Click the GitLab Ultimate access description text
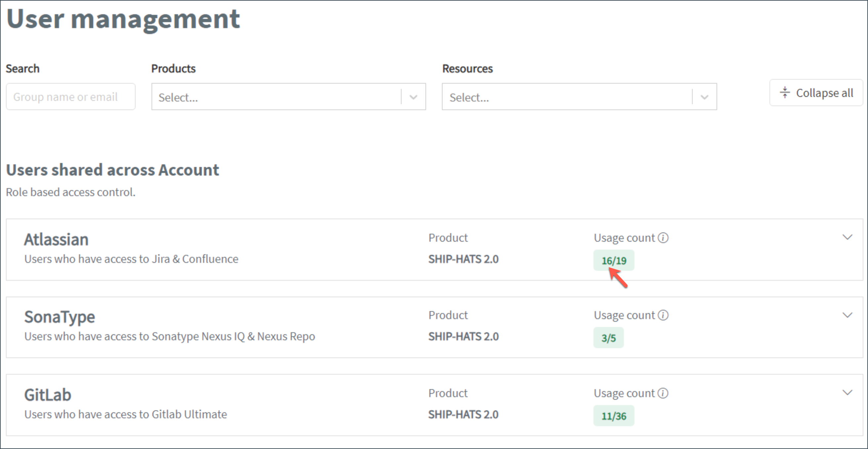The height and width of the screenshot is (449, 868). click(125, 414)
